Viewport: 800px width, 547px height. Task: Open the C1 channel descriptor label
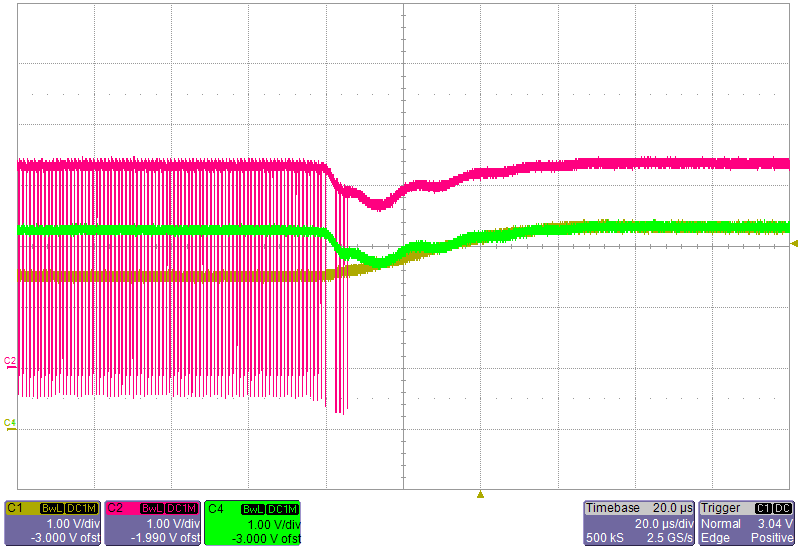[15, 508]
